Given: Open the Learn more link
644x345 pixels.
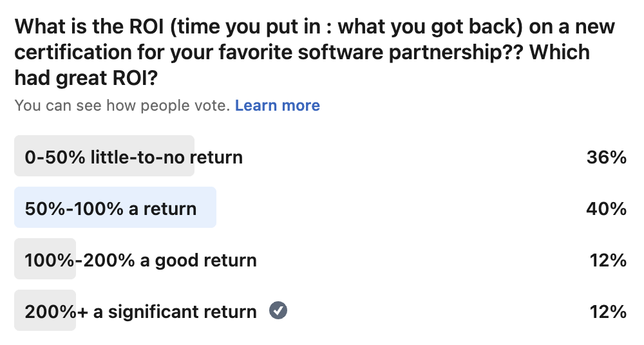Looking at the screenshot, I should pos(277,106).
